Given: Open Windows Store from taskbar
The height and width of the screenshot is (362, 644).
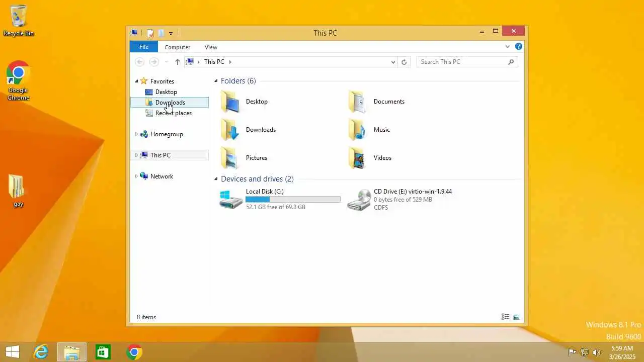Looking at the screenshot, I should tap(103, 352).
